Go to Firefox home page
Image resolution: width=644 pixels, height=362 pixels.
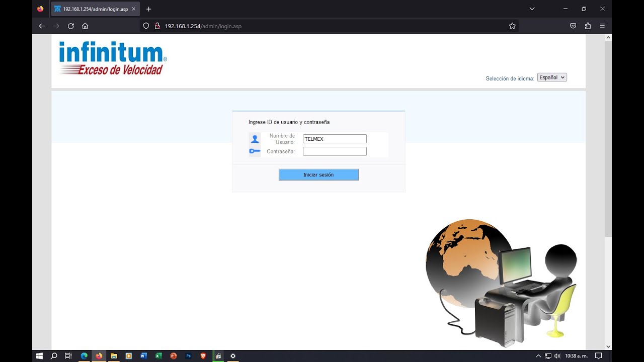pyautogui.click(x=85, y=26)
